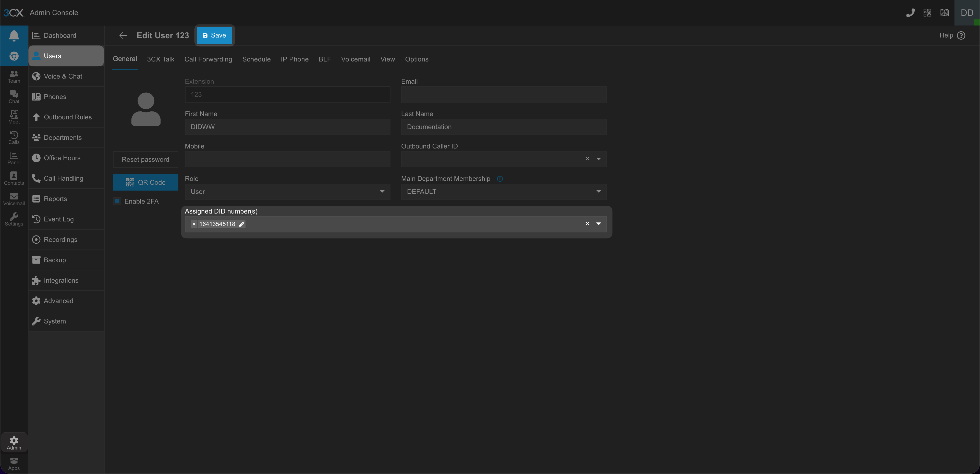
Task: Open the notifications bell icon
Action: pyautogui.click(x=14, y=35)
